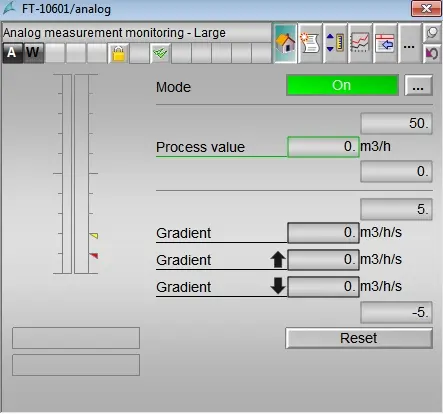The image size is (443, 414).
Task: Open the standard view with the house icon
Action: pyautogui.click(x=285, y=43)
